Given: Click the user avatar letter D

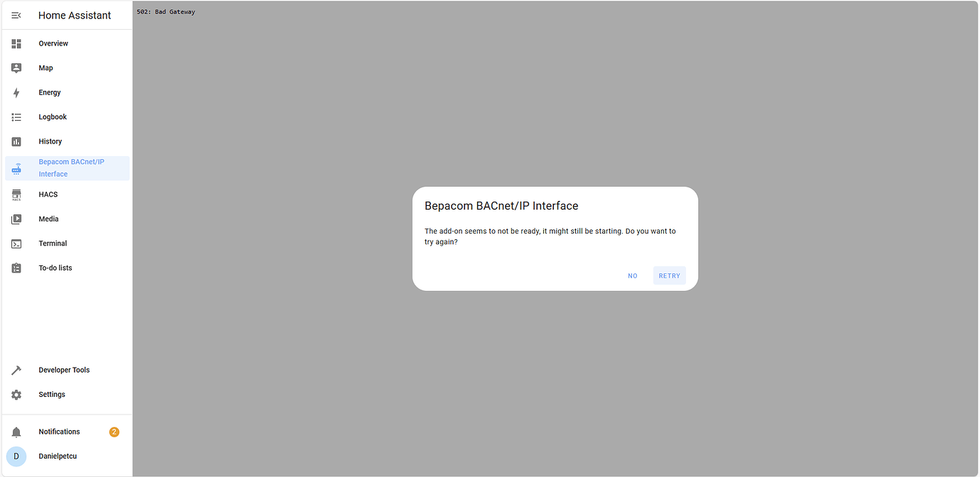Looking at the screenshot, I should [x=16, y=456].
